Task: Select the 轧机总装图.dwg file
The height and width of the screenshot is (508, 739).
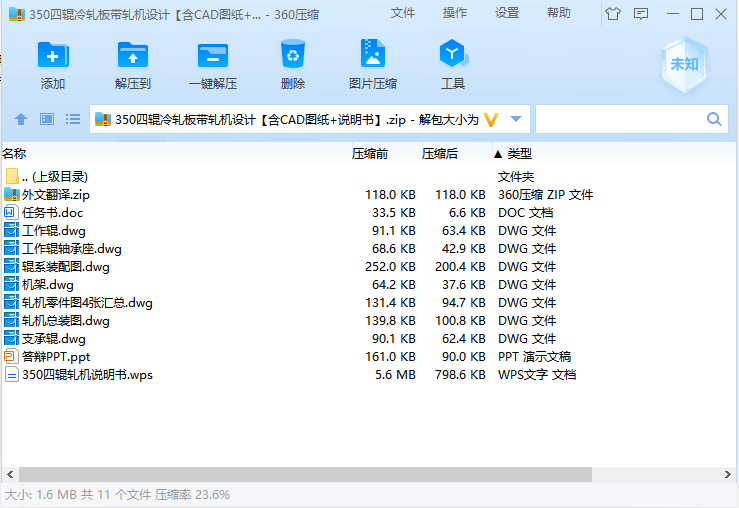Action: click(66, 320)
